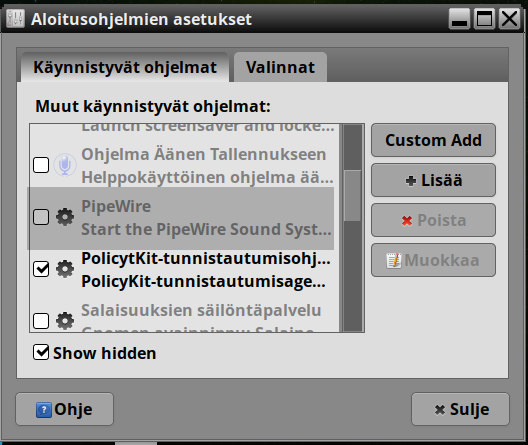Uncheck the PolicyKit-tunnistautumisohjelma checkbox
This screenshot has width=528, height=445.
click(x=41, y=269)
